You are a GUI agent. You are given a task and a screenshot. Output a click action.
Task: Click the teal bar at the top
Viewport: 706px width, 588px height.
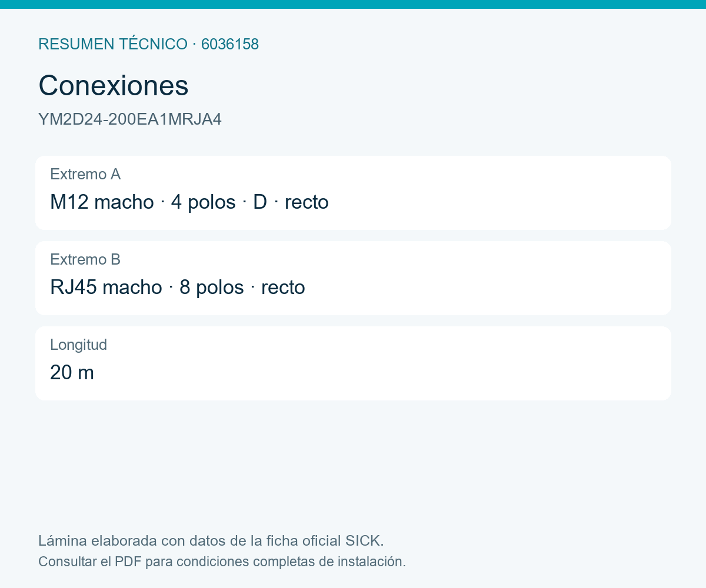point(353,4)
